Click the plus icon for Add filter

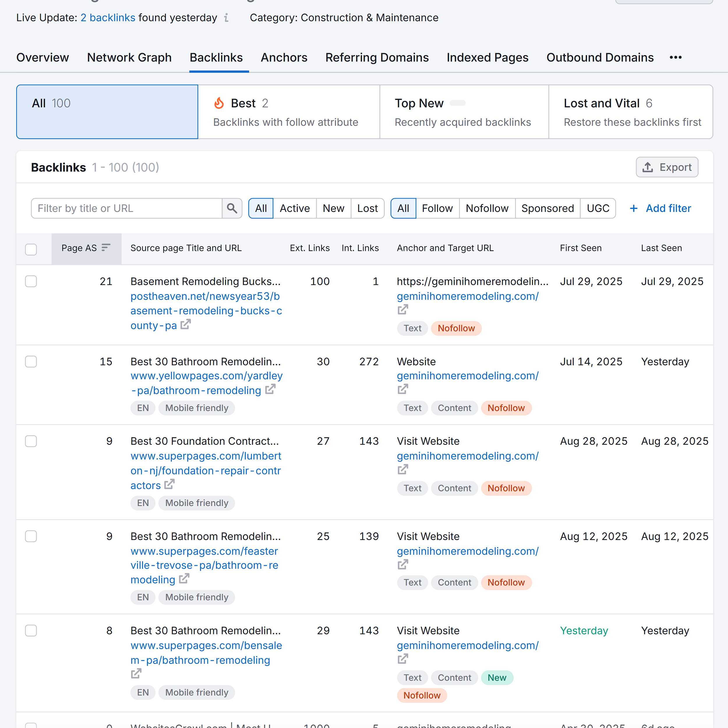[633, 208]
